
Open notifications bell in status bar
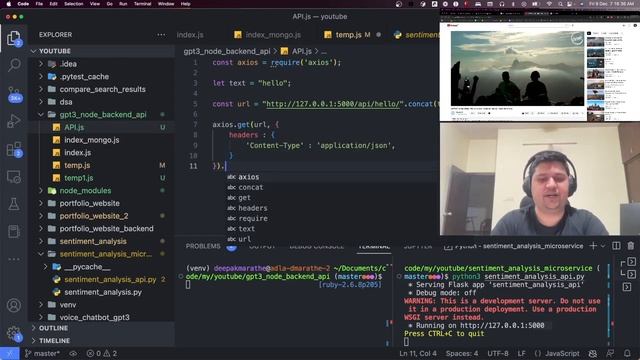627,353
